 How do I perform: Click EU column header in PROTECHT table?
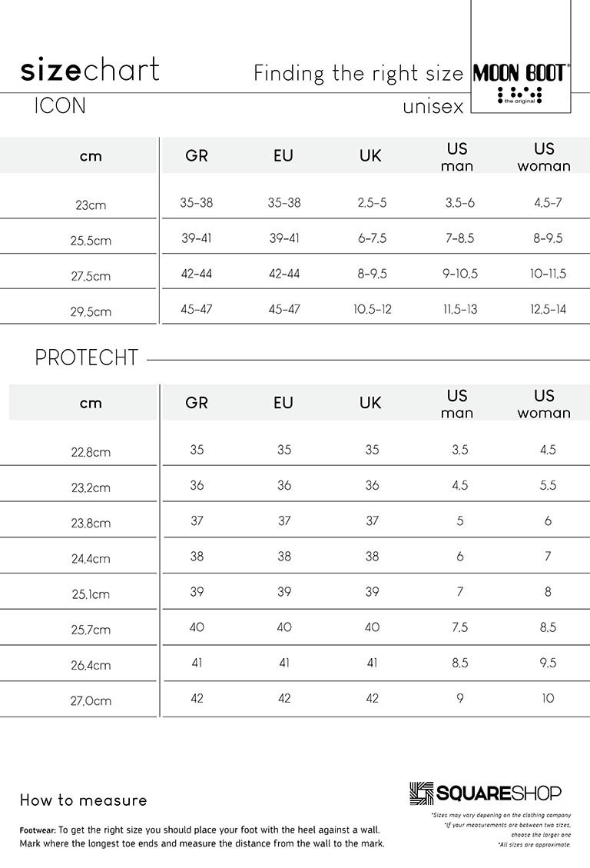click(283, 402)
